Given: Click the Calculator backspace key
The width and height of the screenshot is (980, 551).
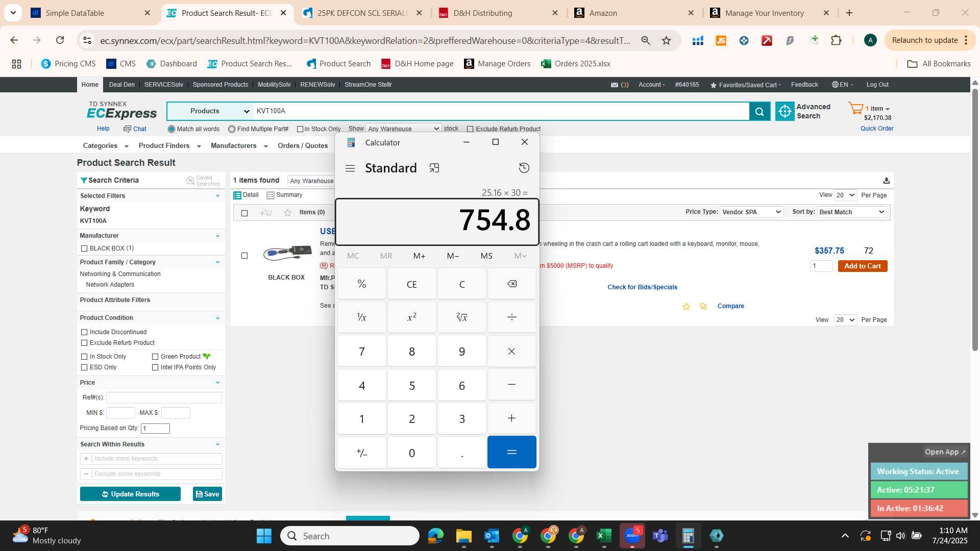Looking at the screenshot, I should click(512, 284).
